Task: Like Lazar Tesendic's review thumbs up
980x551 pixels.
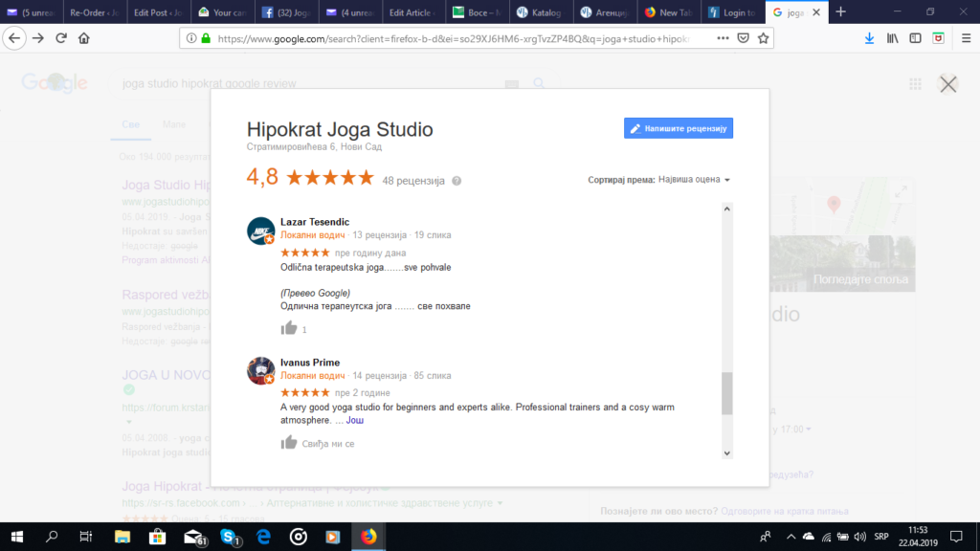Action: tap(289, 328)
